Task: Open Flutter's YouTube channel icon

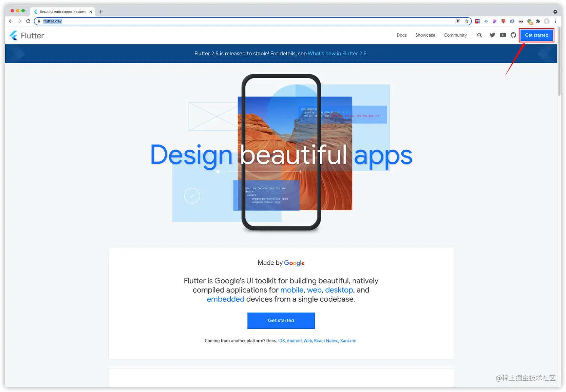Action: (x=503, y=35)
